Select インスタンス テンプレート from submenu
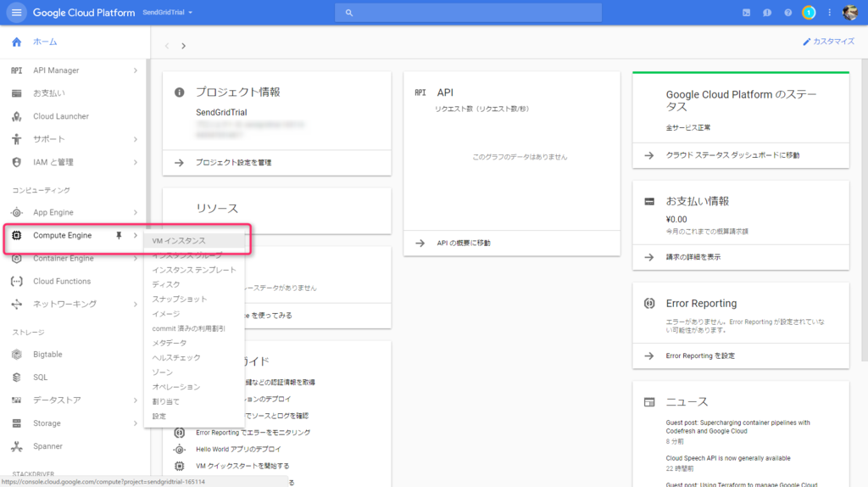The image size is (868, 487). click(194, 270)
